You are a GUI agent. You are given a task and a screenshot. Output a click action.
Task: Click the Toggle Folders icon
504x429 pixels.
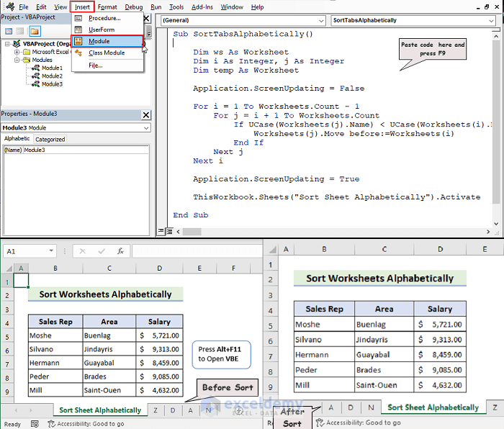pos(35,31)
